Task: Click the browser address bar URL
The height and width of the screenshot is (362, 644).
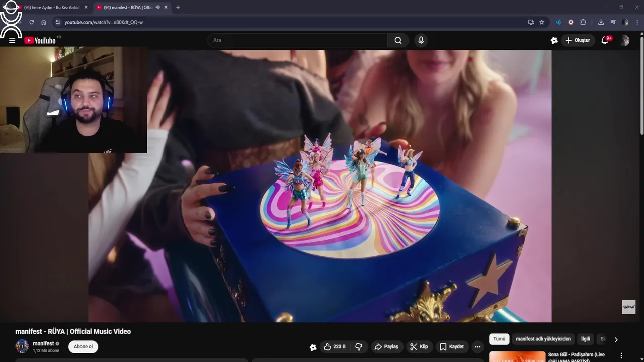Action: pyautogui.click(x=104, y=22)
